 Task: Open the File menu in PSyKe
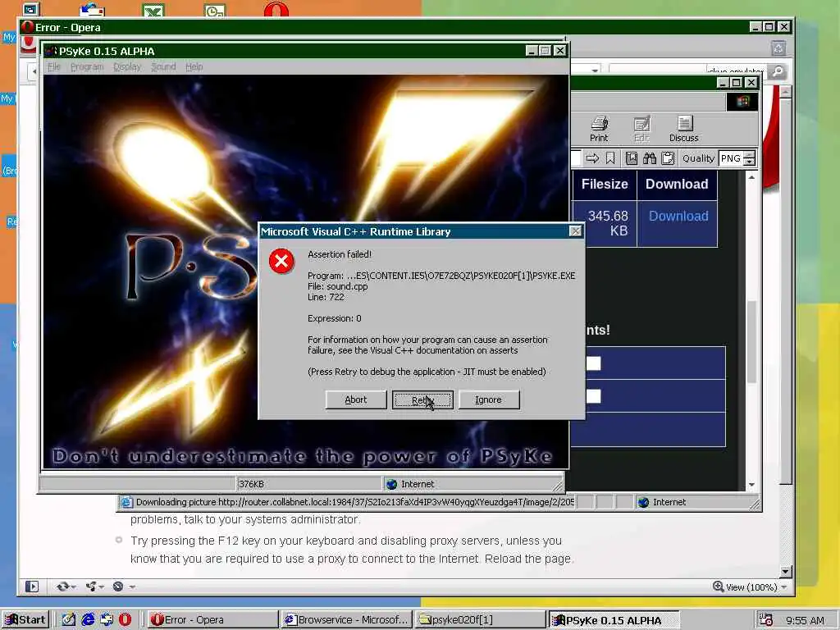point(54,66)
